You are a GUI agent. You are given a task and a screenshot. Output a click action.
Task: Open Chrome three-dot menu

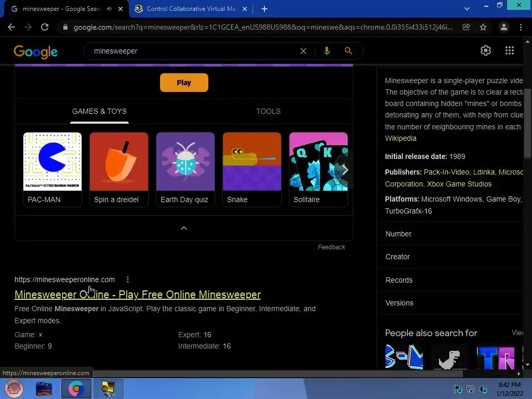tap(521, 27)
